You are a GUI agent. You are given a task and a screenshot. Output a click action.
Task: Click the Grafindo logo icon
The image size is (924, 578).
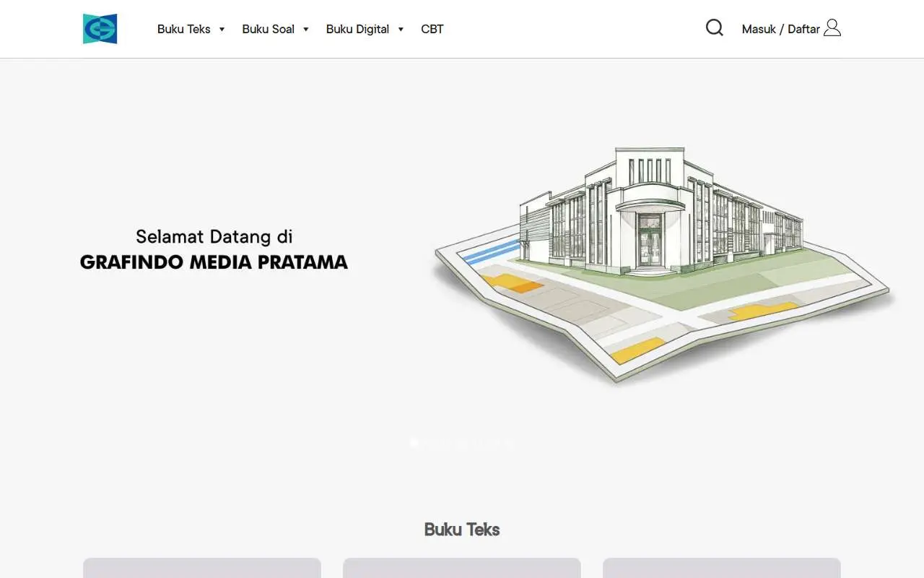pyautogui.click(x=100, y=29)
